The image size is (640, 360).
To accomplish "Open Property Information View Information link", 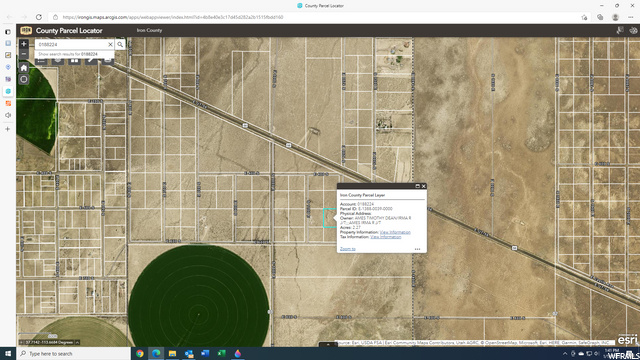I will point(395,232).
